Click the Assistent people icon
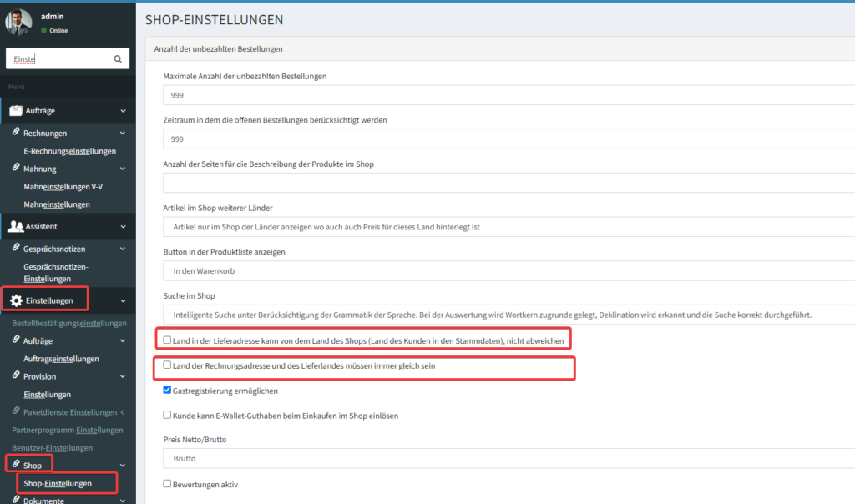Image resolution: width=855 pixels, height=504 pixels. (16, 226)
